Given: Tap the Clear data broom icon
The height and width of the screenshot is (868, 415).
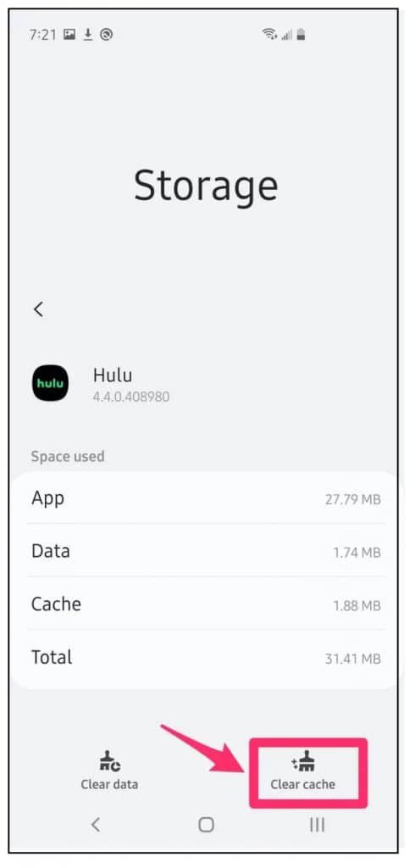Looking at the screenshot, I should point(109,761).
